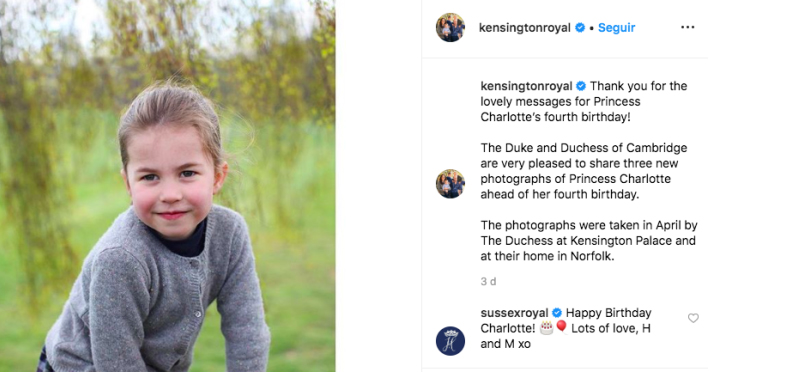Click the birthday cake emoji in comment
800x372 pixels.
(x=546, y=328)
